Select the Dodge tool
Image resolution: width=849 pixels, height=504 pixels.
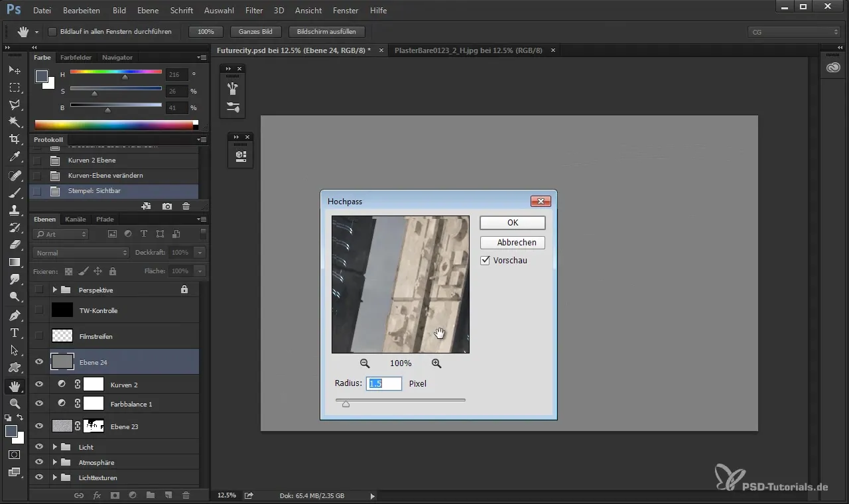pos(15,296)
